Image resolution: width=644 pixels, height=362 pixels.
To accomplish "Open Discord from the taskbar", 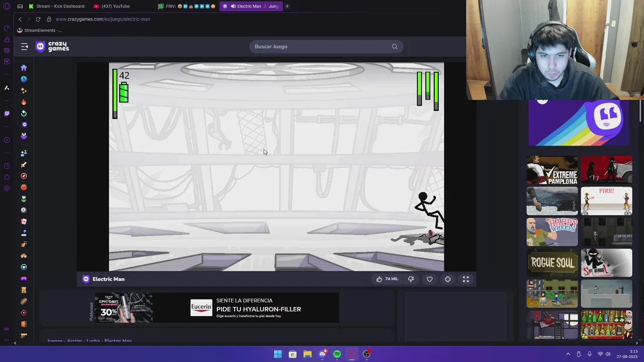I will pos(323,354).
